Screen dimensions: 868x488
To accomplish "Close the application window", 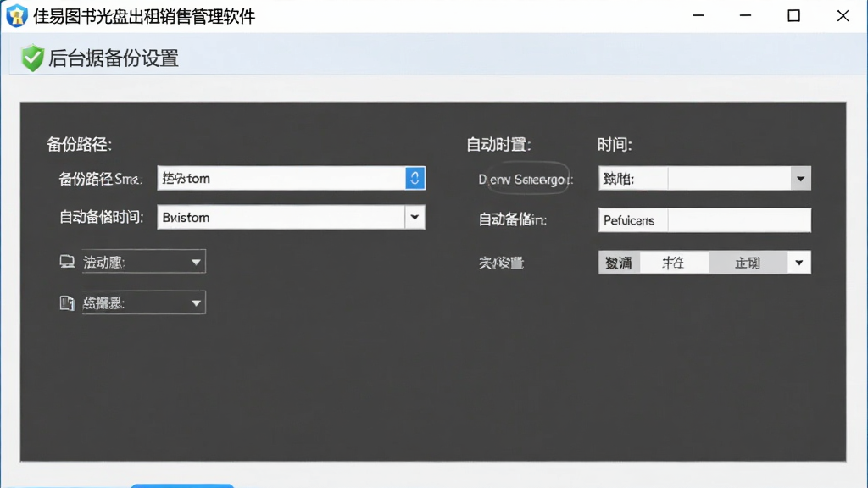I will (843, 15).
